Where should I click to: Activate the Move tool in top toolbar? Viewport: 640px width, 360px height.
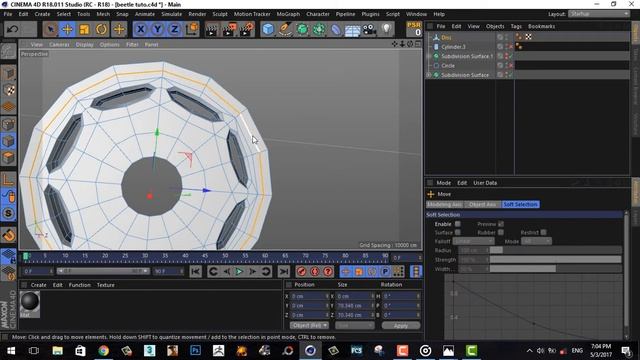[x=67, y=29]
